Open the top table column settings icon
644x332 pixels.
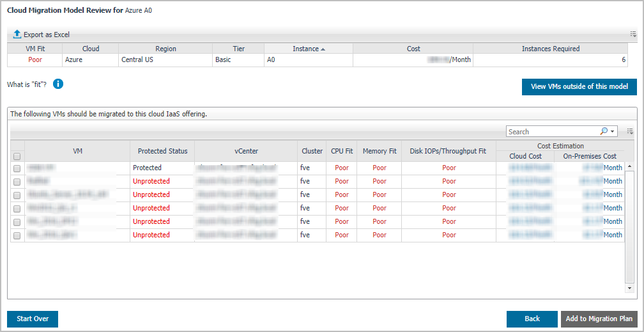633,35
